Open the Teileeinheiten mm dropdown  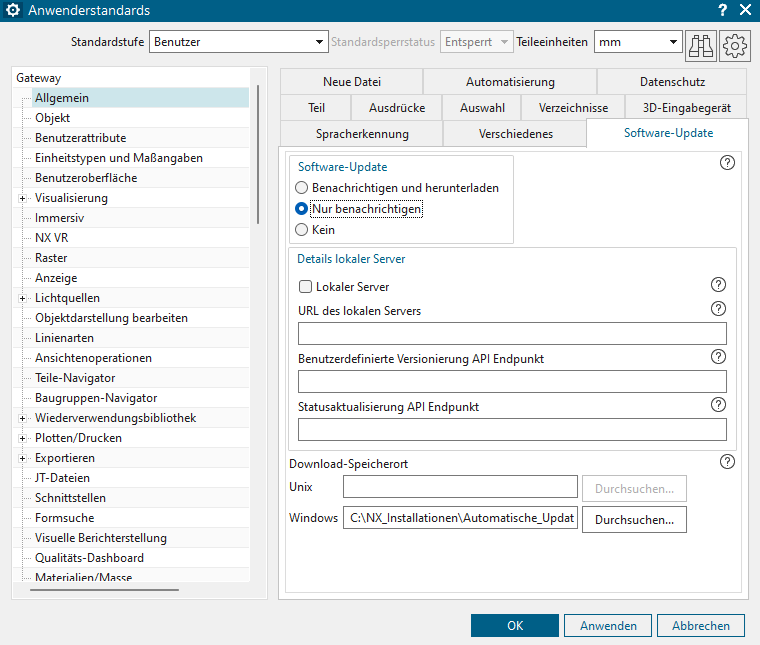coord(637,42)
